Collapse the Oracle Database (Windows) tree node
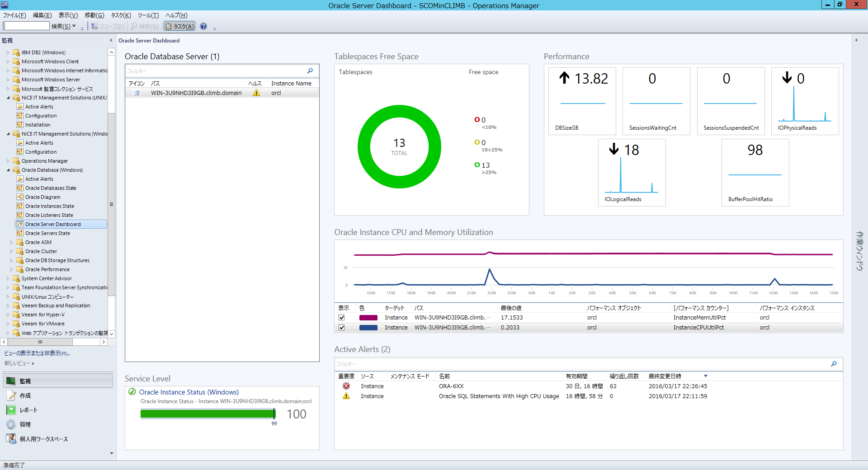 coord(8,170)
